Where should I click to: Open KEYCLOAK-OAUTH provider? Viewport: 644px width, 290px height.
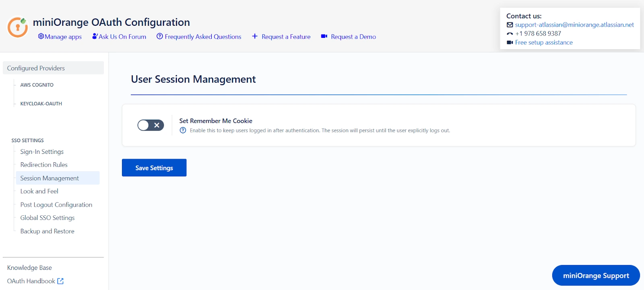click(41, 104)
